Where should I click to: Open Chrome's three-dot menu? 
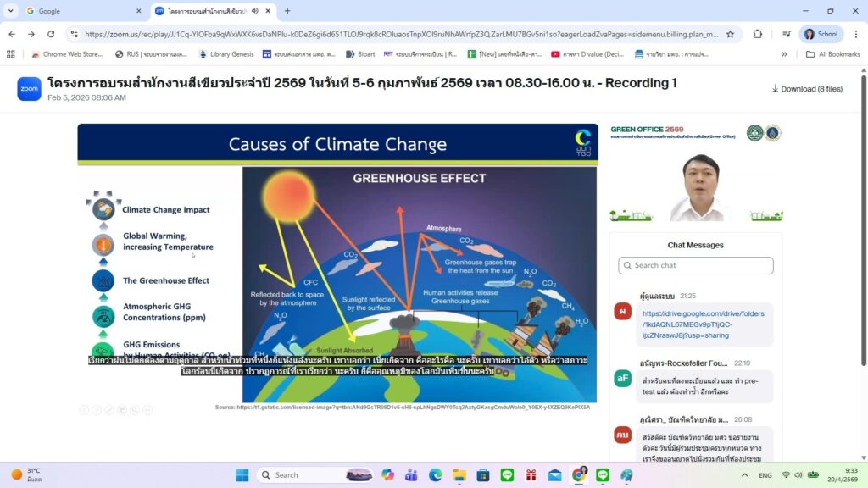click(855, 34)
